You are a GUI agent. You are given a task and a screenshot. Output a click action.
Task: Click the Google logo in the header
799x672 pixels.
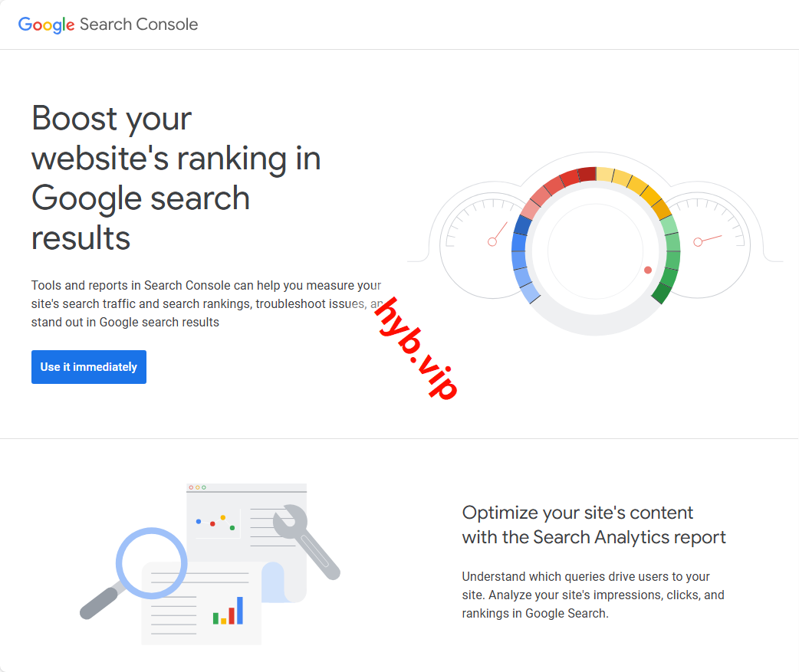pyautogui.click(x=45, y=25)
